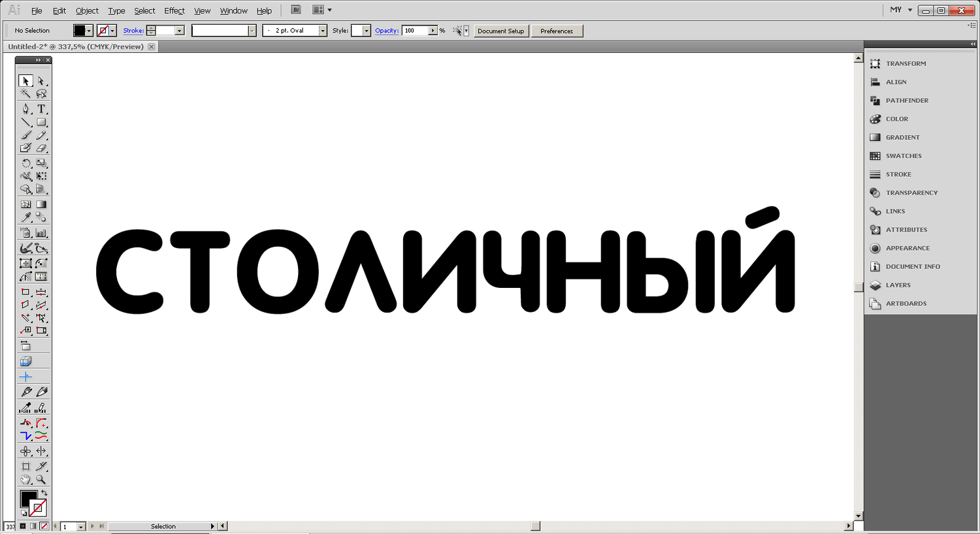Increase stroke weight with the up stepper
980x534 pixels.
coord(151,28)
